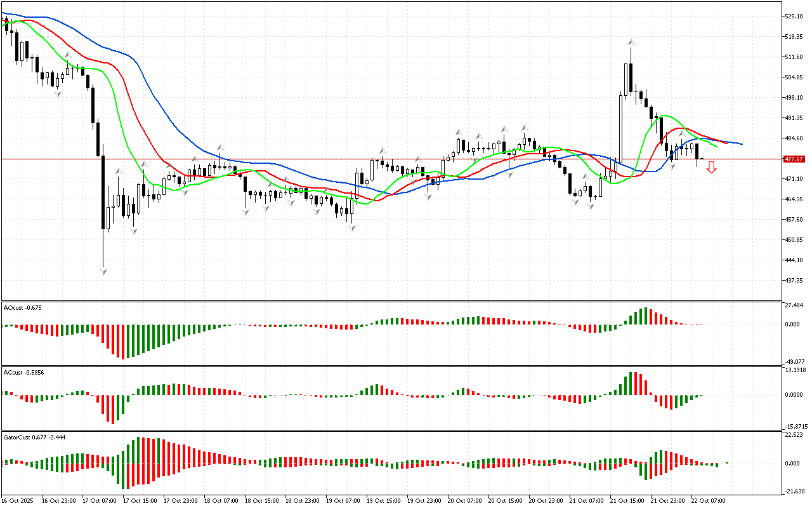
Task: Click the -15.8715 value on the AC scale
Action: pyautogui.click(x=797, y=427)
